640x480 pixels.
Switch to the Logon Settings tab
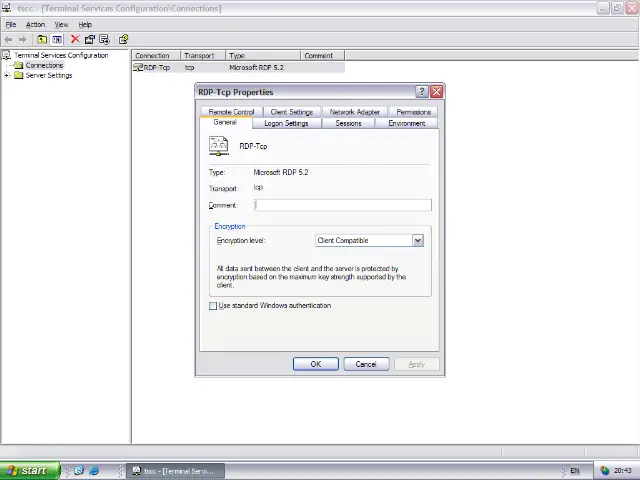pyautogui.click(x=286, y=123)
